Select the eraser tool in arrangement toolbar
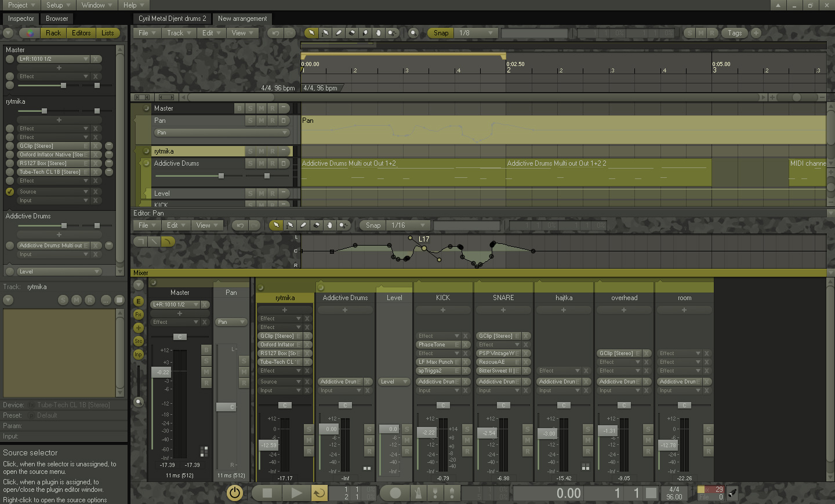The height and width of the screenshot is (504, 835). 352,33
